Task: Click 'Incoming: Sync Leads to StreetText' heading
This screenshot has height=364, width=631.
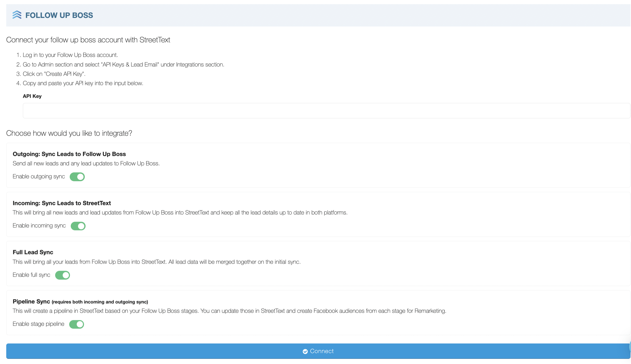Action: [62, 203]
